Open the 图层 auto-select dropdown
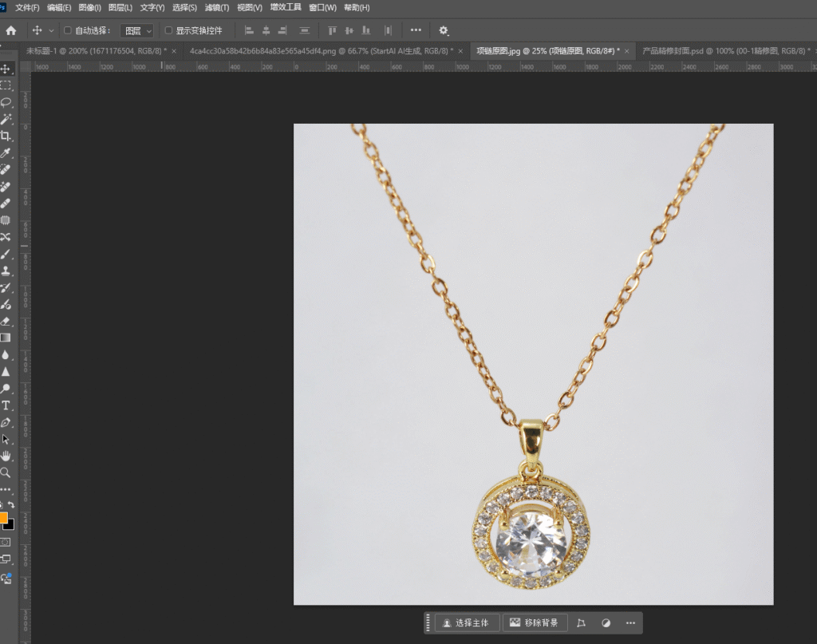Viewport: 817px width, 644px height. click(x=137, y=30)
